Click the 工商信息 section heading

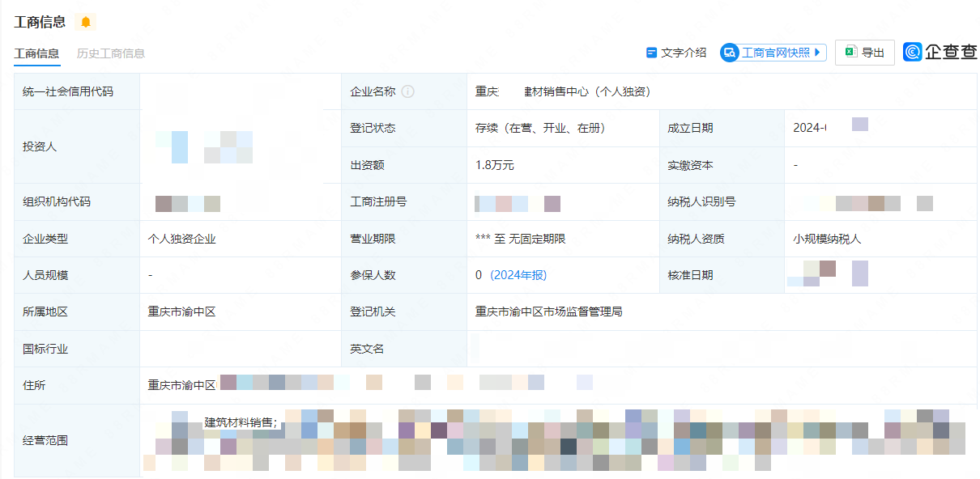40,22
